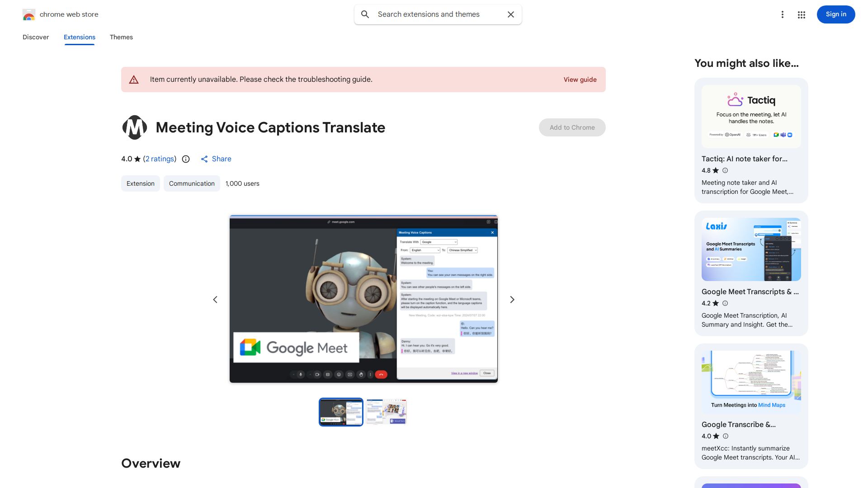The image size is (868, 488).
Task: Go back using the left carousel arrow
Action: click(215, 299)
